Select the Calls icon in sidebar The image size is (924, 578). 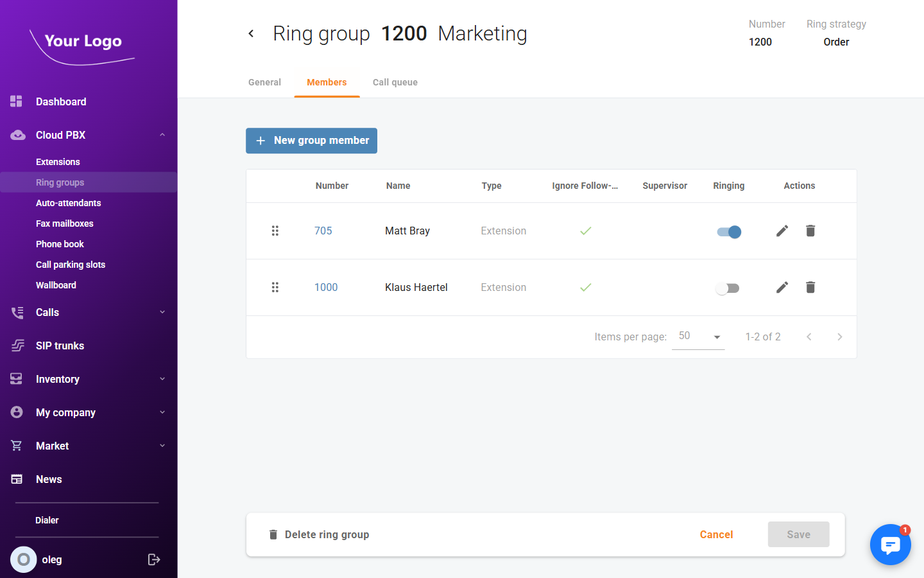17,312
